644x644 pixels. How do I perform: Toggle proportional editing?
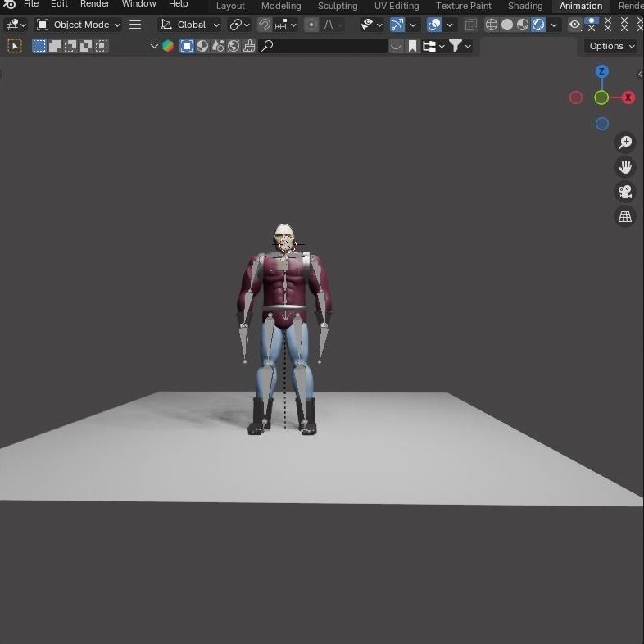pos(311,25)
